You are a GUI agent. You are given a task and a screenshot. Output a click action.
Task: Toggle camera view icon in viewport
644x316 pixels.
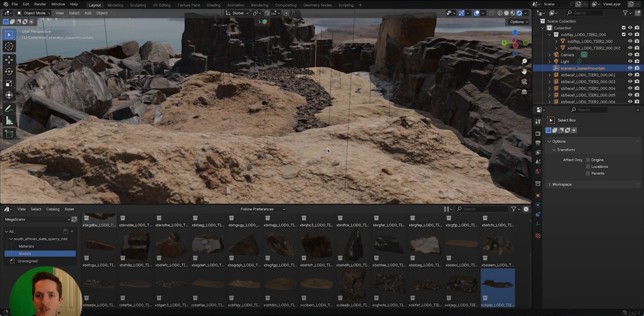click(x=524, y=81)
